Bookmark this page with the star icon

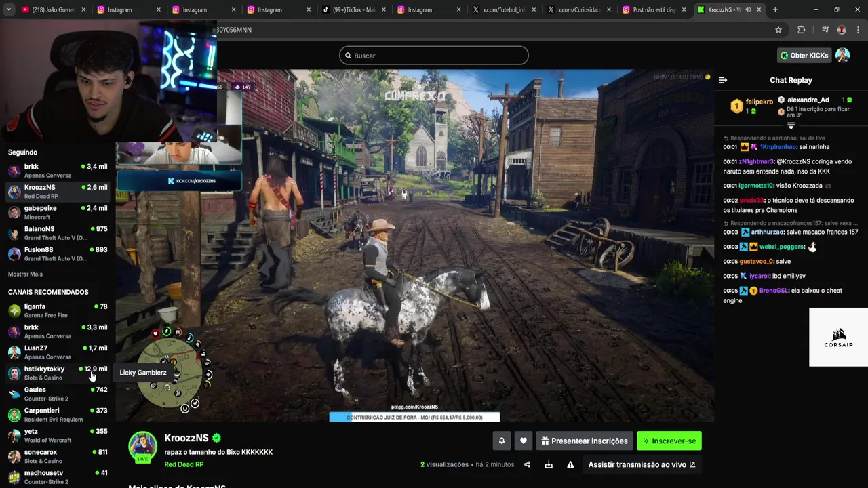click(x=778, y=30)
